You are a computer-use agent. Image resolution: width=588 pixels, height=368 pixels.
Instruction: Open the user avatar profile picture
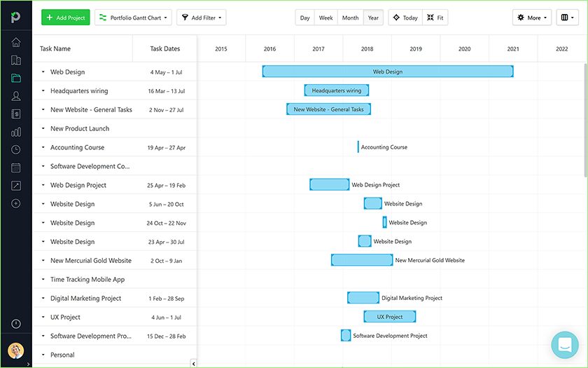pyautogui.click(x=15, y=350)
